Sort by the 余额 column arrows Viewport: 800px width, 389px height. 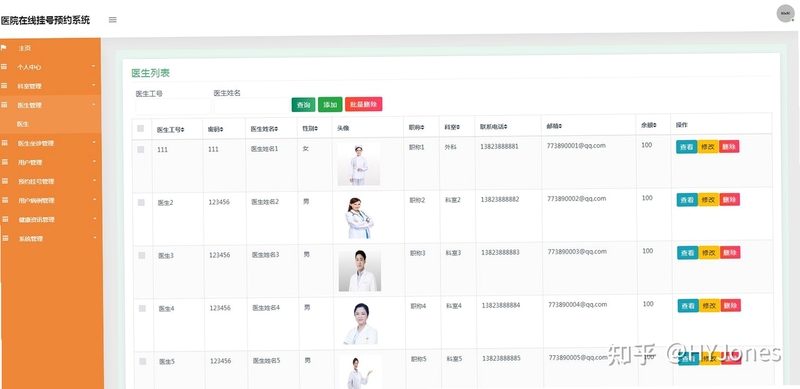[655, 125]
